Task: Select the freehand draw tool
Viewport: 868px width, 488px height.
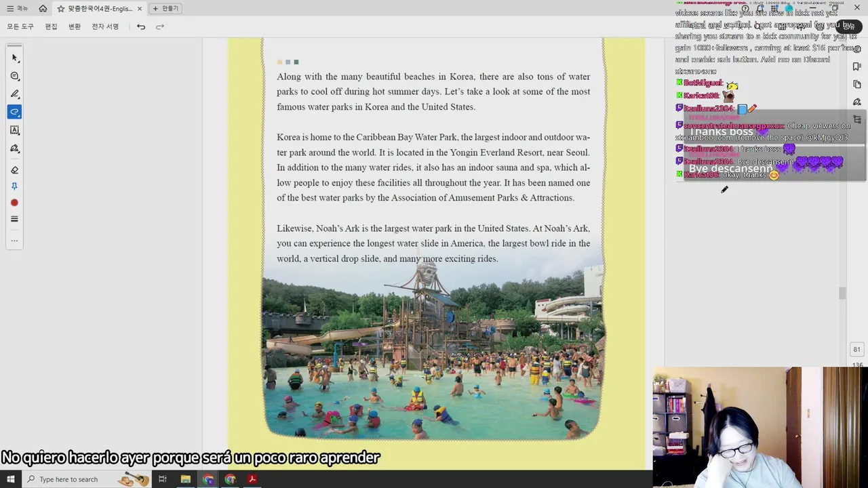Action: coord(14,112)
